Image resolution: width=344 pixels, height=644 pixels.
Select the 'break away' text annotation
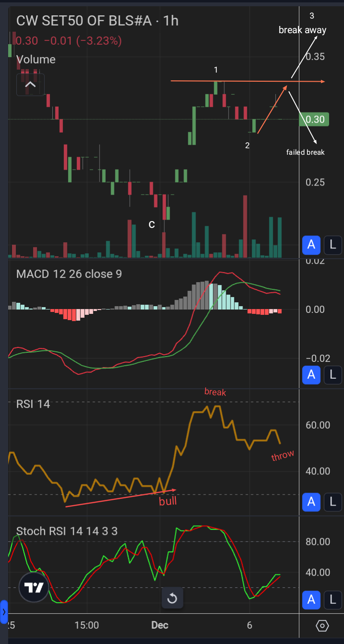click(x=303, y=30)
